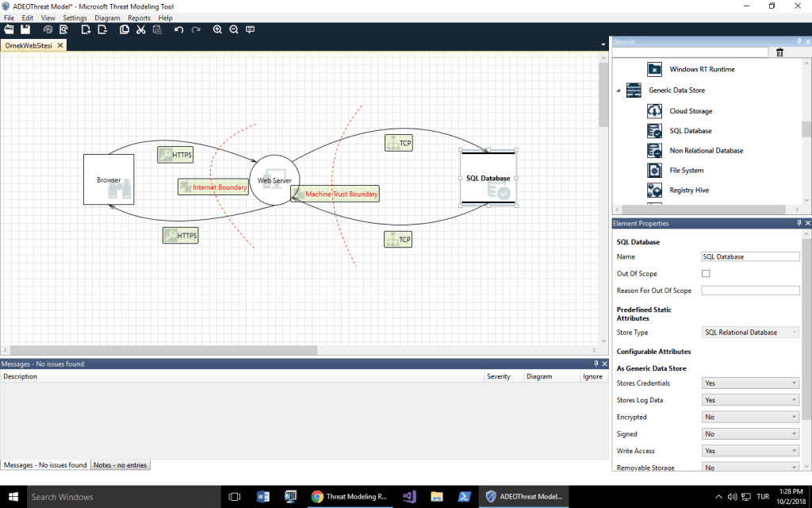Close the Messages panel
This screenshot has width=812, height=508.
(604, 364)
